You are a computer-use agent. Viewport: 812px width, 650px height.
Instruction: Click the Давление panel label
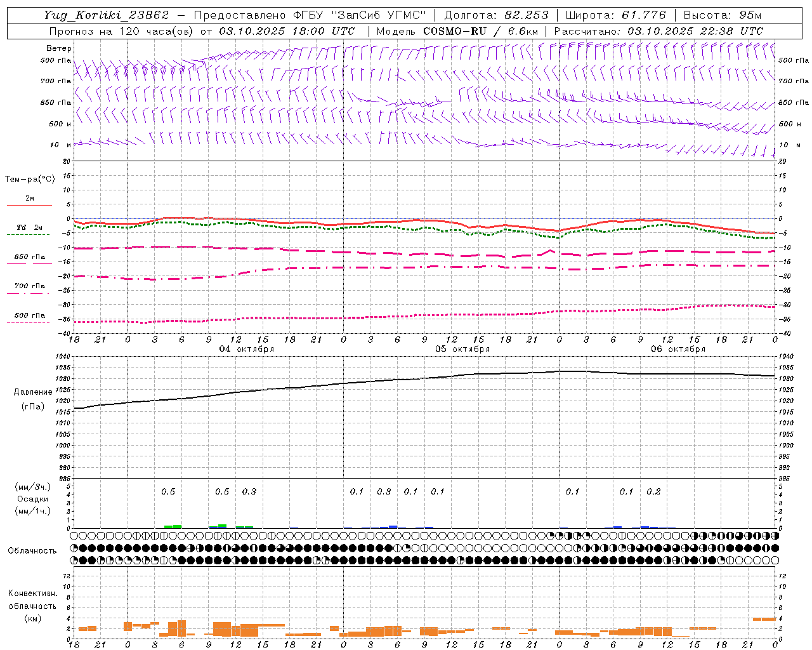tap(33, 392)
